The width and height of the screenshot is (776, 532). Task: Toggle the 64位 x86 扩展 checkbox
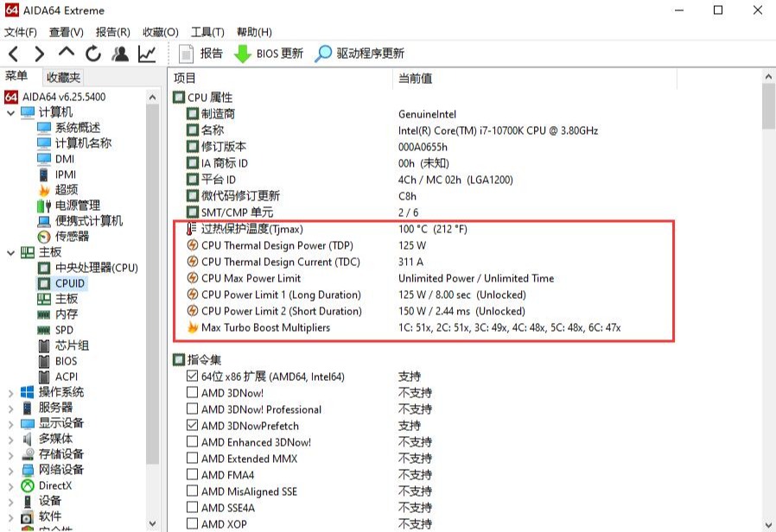[x=192, y=377]
